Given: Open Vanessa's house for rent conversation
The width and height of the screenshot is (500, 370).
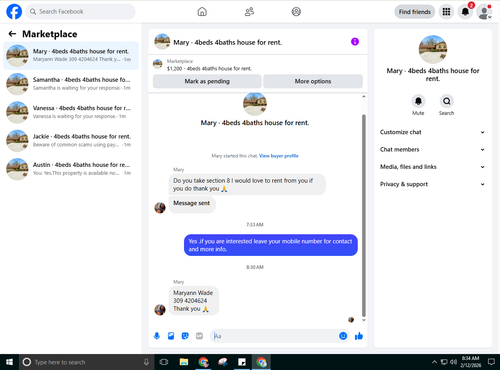Looking at the screenshot, I should [x=71, y=112].
